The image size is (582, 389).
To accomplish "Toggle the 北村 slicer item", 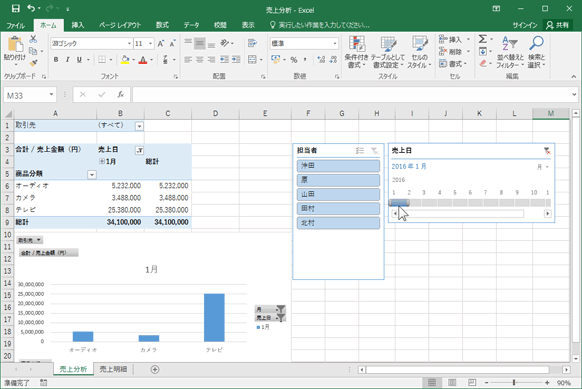I will (x=338, y=223).
